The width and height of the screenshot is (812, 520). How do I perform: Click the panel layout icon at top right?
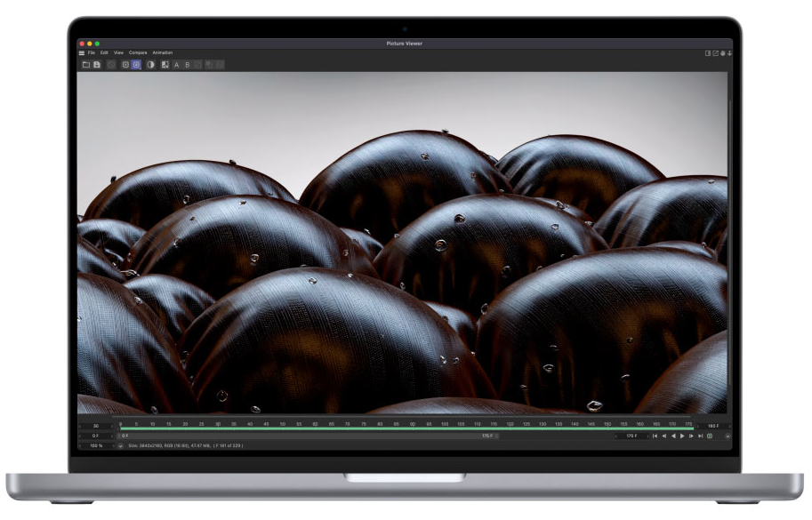tap(708, 53)
